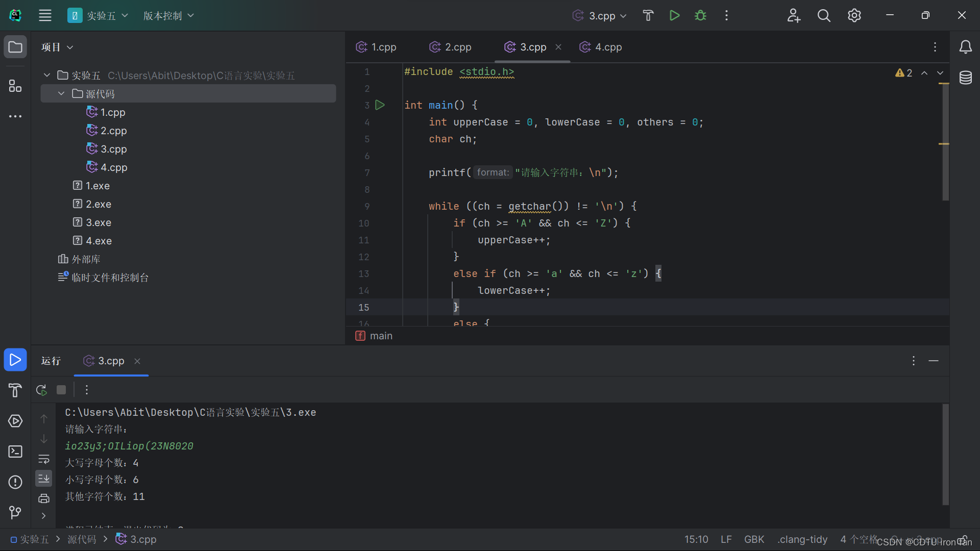Click the editor vertical scrollbar
Image resolution: width=980 pixels, height=551 pixels.
click(x=945, y=142)
